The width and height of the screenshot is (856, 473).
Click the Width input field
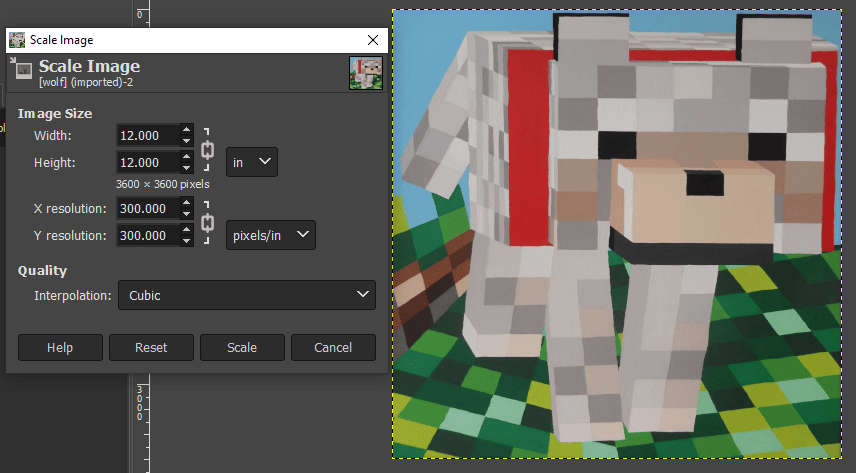(x=148, y=135)
